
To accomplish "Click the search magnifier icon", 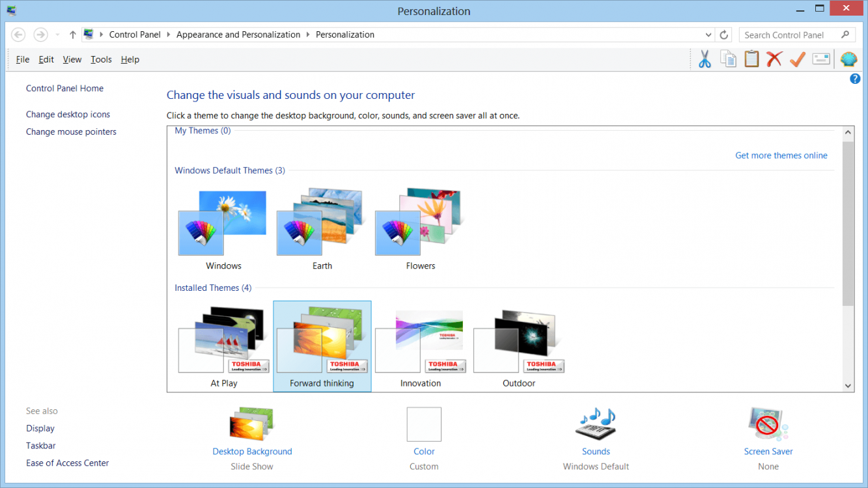I will (x=845, y=34).
